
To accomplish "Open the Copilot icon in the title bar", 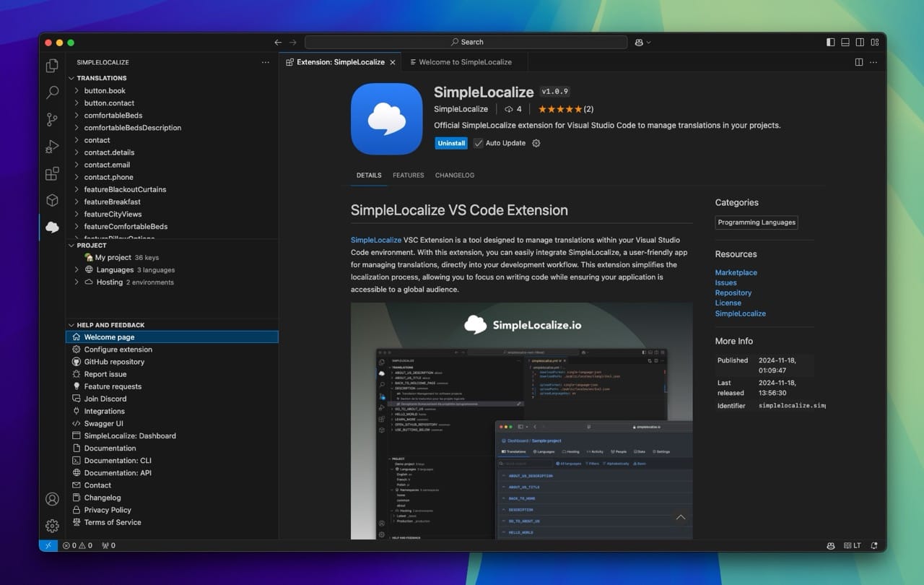I will tap(640, 42).
